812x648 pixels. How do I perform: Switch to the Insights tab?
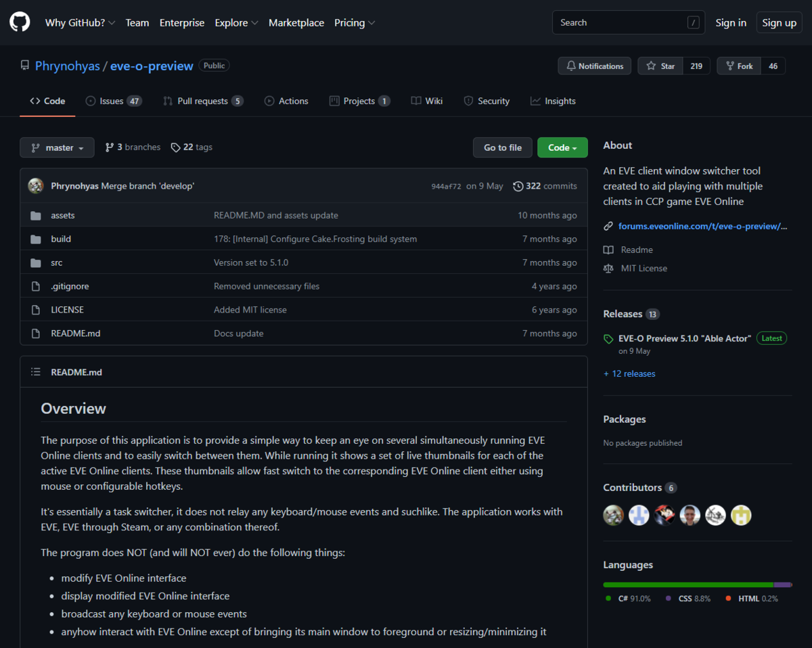(553, 101)
